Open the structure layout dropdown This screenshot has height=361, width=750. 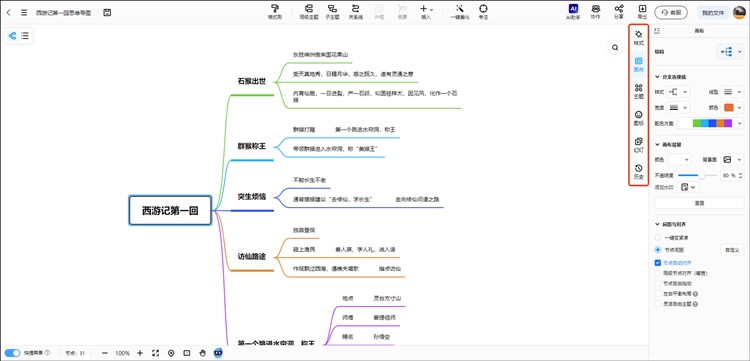tap(730, 52)
